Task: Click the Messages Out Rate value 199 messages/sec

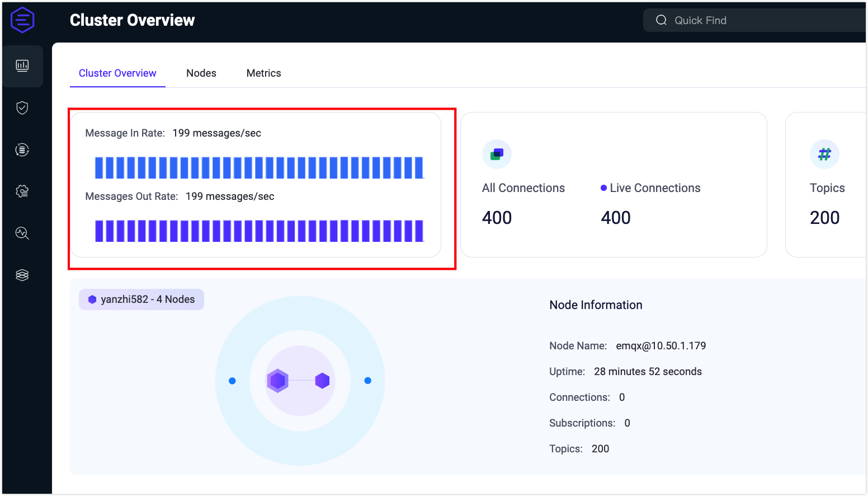Action: 230,196
